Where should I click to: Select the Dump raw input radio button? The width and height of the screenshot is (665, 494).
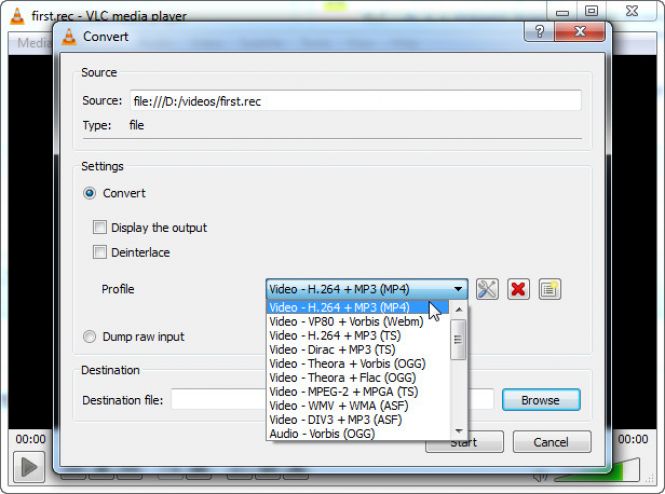tap(89, 337)
